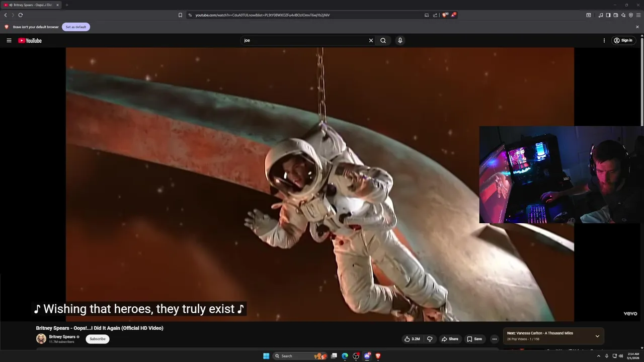This screenshot has width=644, height=362.
Task: Open the clock showing 2:14 AM
Action: (x=633, y=356)
